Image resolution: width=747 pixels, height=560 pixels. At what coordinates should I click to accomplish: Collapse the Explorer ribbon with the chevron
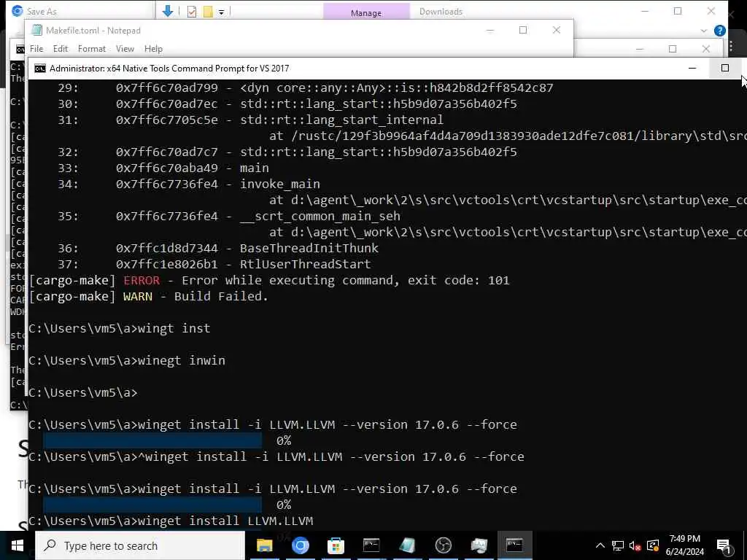(x=704, y=31)
